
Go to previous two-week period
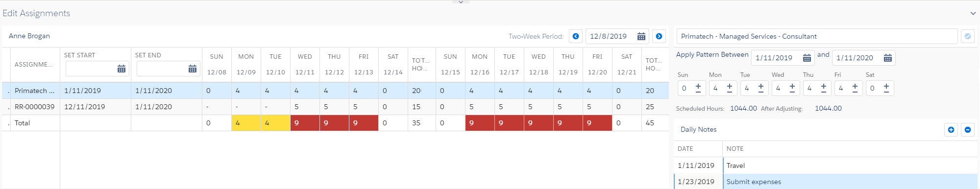576,36
